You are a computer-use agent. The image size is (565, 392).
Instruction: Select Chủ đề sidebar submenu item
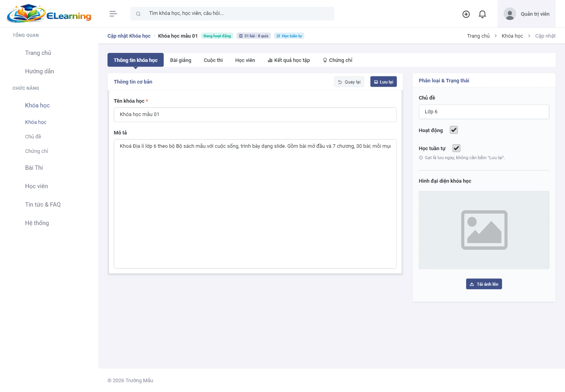pos(33,137)
